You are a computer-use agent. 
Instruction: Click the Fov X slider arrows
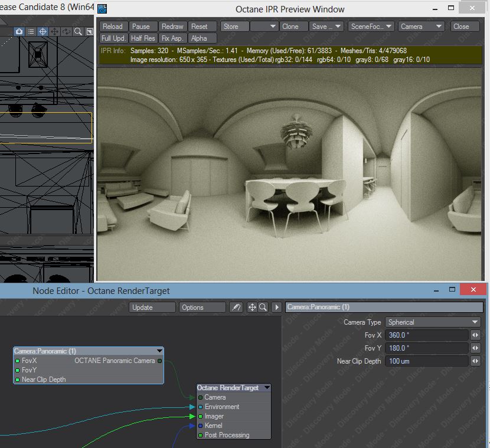pos(475,335)
